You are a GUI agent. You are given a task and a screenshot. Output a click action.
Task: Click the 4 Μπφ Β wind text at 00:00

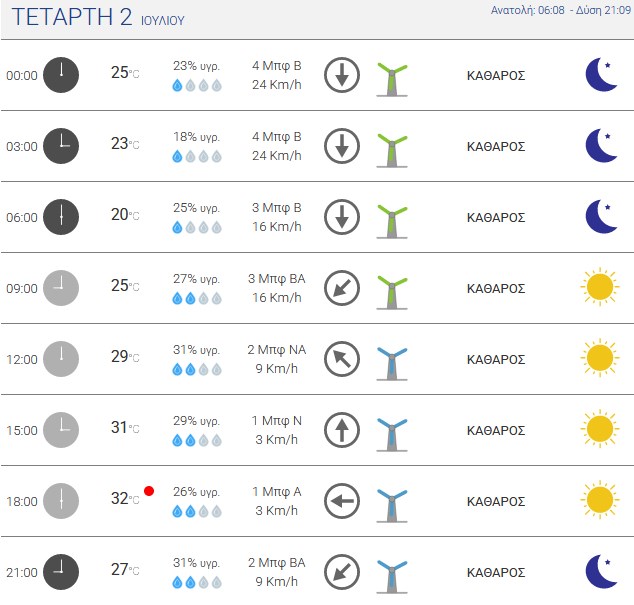tap(277, 66)
